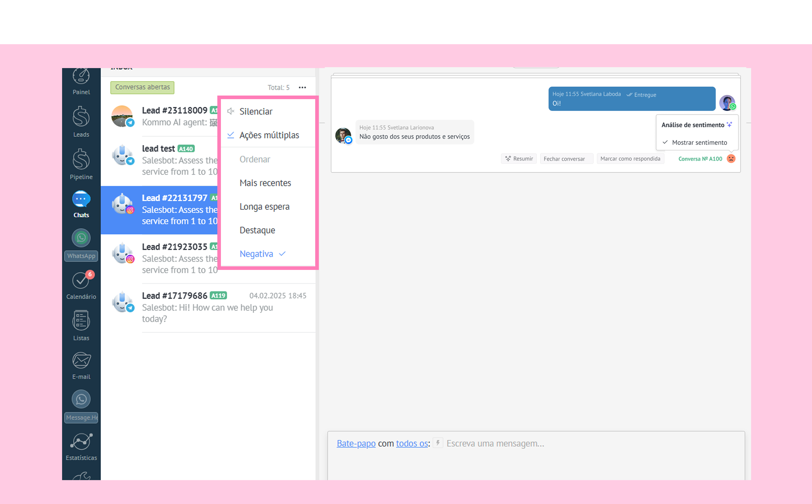Click the mute speaker icon beside Silenciar

pyautogui.click(x=230, y=111)
